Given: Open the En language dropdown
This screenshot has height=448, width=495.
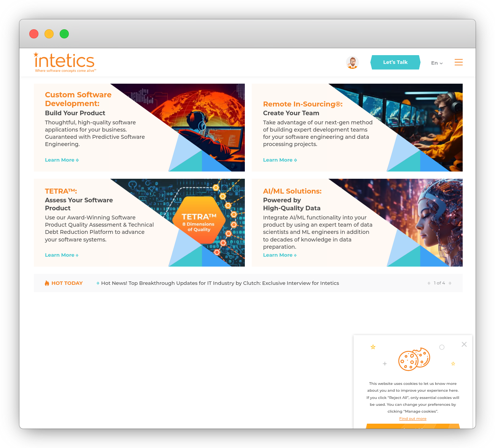Looking at the screenshot, I should click(437, 63).
